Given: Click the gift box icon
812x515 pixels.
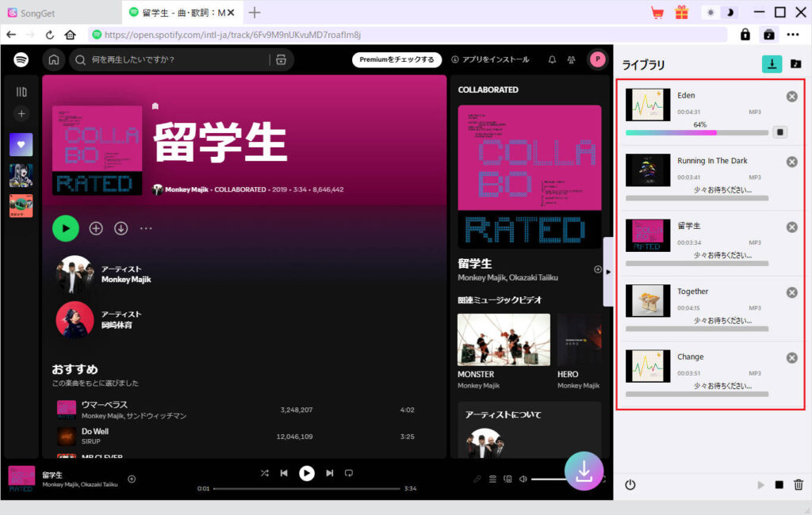Looking at the screenshot, I should tap(681, 12).
